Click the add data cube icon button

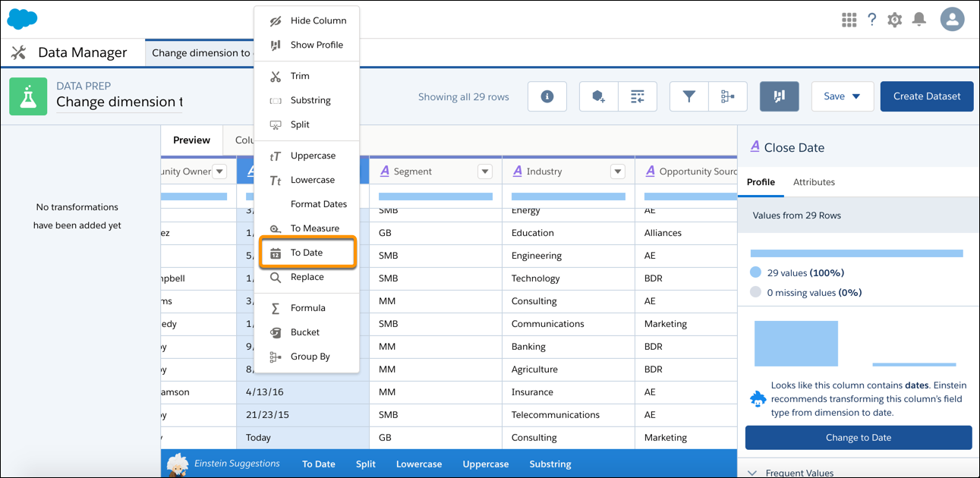click(599, 96)
